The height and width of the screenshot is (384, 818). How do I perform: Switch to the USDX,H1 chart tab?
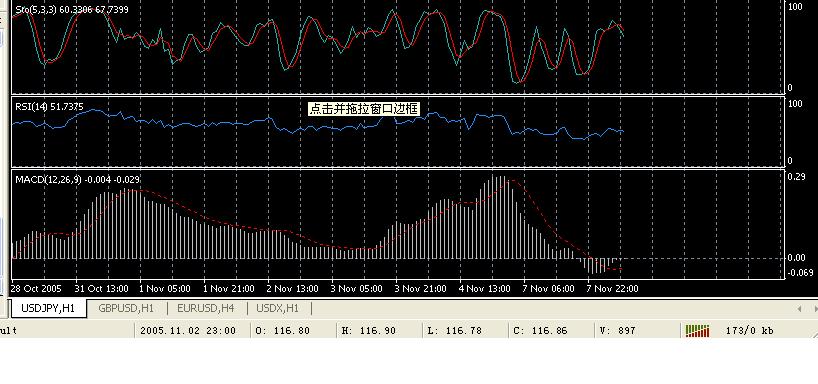click(x=278, y=308)
